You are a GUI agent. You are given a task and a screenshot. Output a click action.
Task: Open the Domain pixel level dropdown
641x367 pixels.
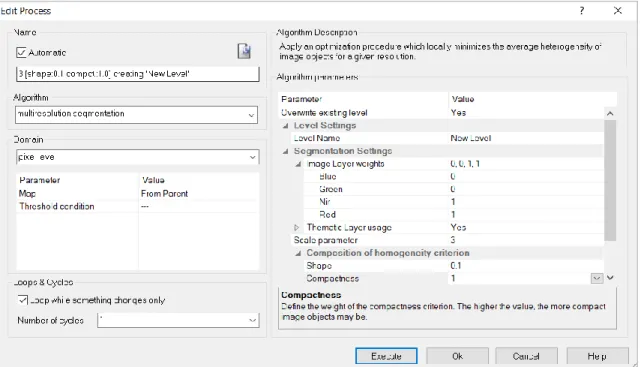(x=253, y=157)
